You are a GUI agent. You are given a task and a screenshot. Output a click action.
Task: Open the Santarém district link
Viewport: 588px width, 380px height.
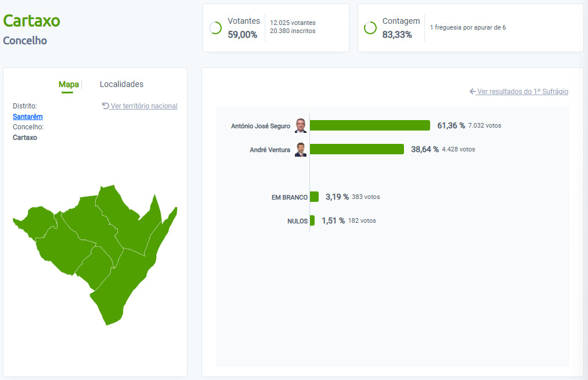(x=28, y=117)
